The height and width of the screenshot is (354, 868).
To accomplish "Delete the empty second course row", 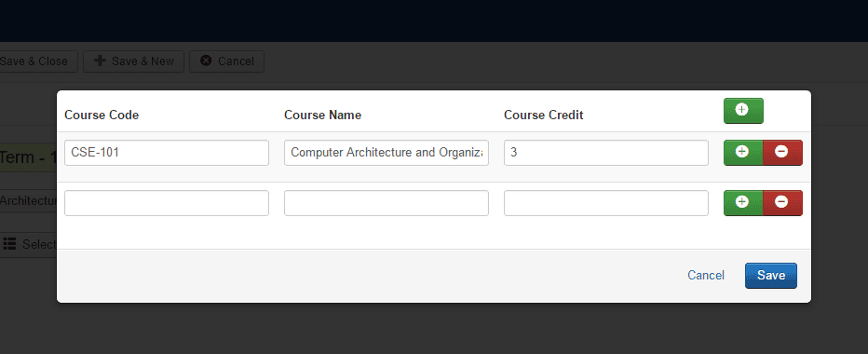I will (x=782, y=203).
